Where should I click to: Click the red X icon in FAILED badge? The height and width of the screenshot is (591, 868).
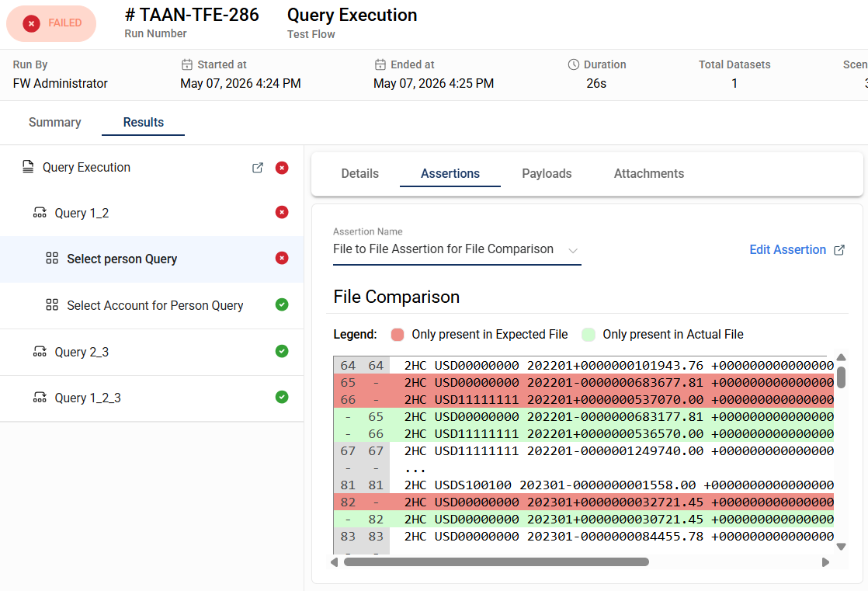coord(32,23)
